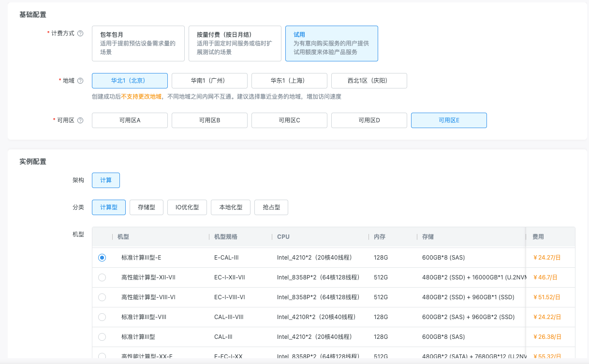Click 费用 column header in table

tap(538, 237)
